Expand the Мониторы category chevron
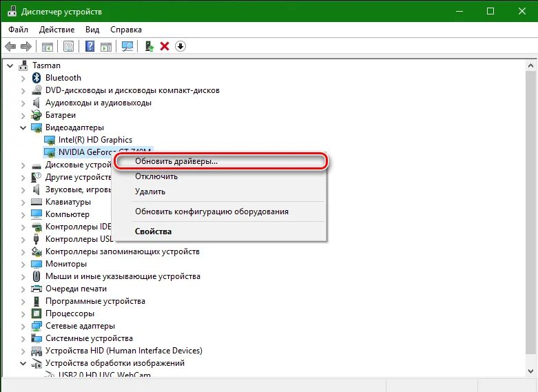Screen dimensions: 538x392 [23, 265]
